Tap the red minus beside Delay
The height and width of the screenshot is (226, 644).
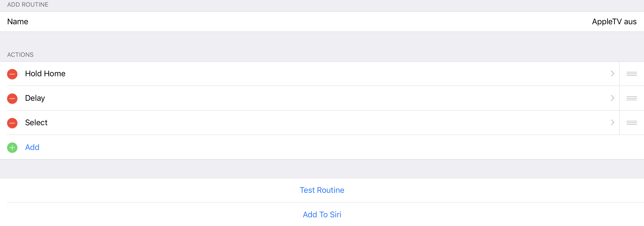click(x=12, y=98)
